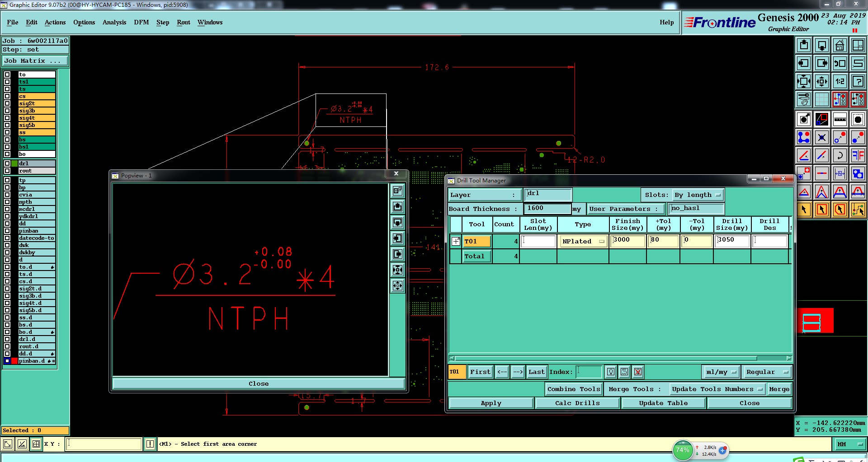
Task: Click the red X delete tool icon
Action: pos(637,372)
